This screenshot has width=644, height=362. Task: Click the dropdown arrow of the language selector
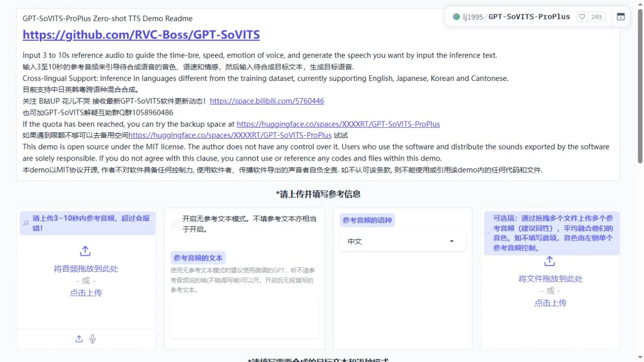point(452,242)
